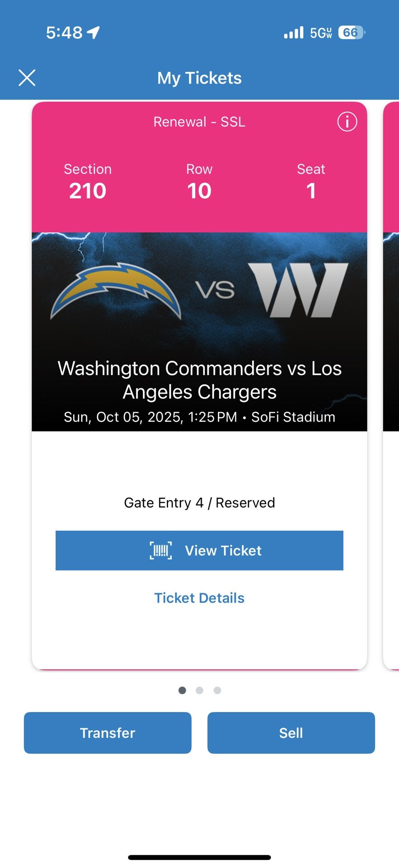Tap the ticket info icon

pyautogui.click(x=347, y=122)
